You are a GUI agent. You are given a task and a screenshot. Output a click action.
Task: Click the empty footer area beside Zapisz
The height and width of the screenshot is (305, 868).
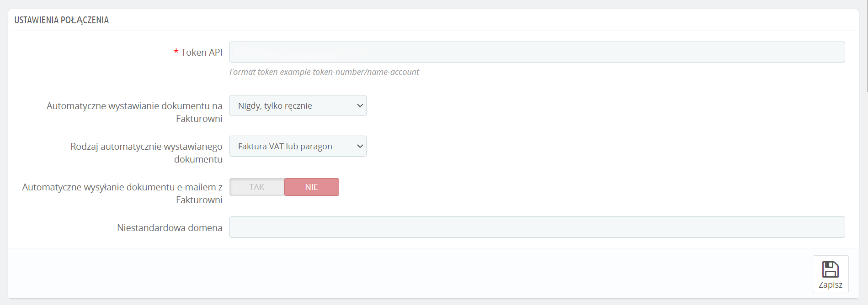click(411, 273)
